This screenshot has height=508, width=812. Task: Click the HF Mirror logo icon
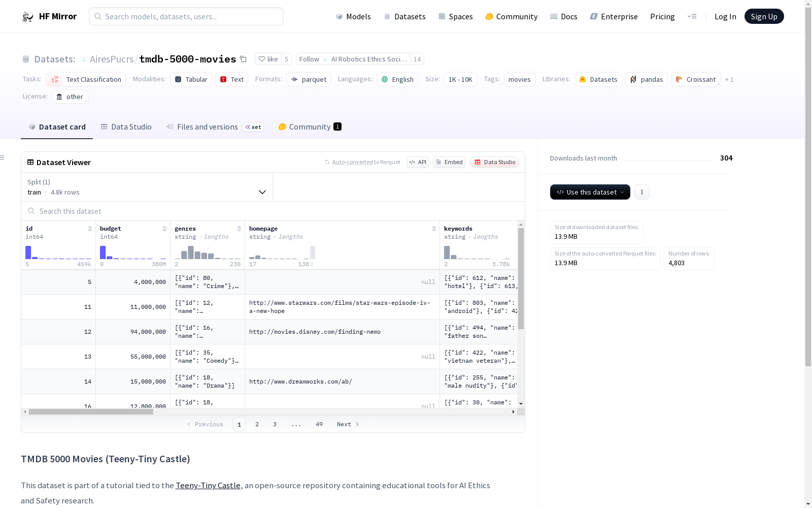pyautogui.click(x=28, y=17)
